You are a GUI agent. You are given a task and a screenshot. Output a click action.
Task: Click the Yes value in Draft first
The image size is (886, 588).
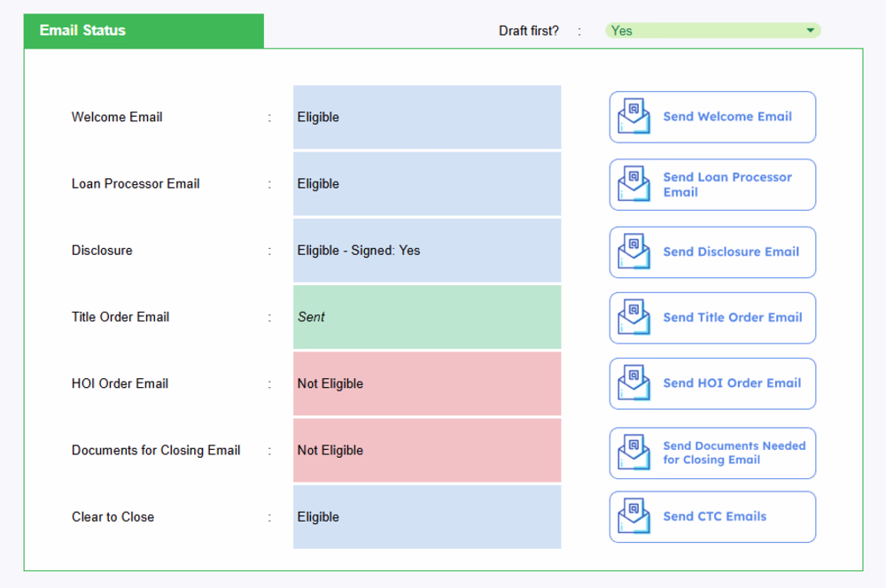click(622, 30)
